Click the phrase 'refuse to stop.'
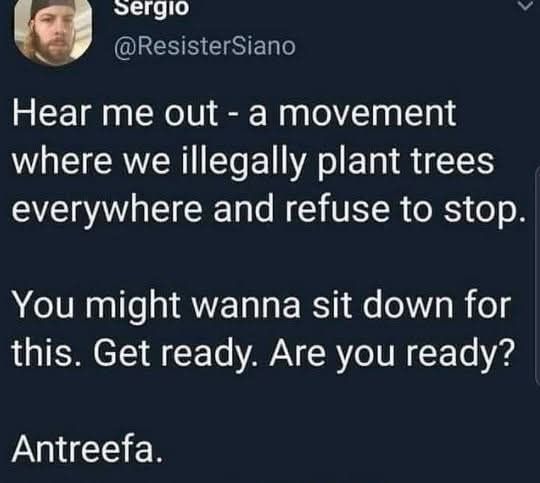The height and width of the screenshot is (483, 540). [405, 210]
